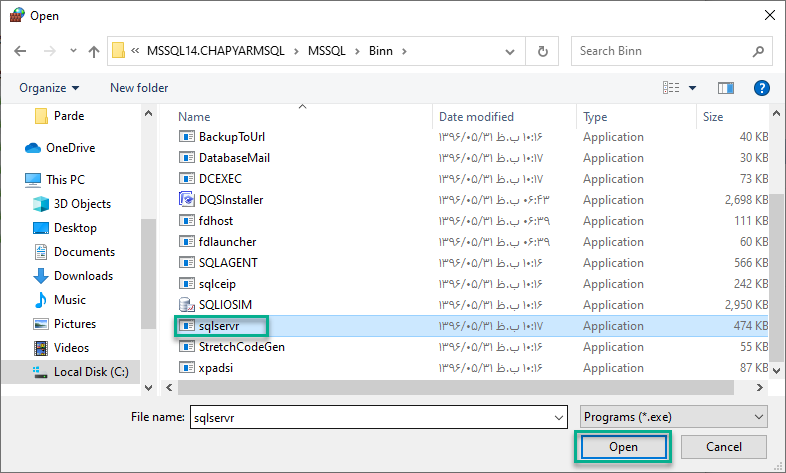Click the 2,950 KB size of SQLIOSIM
Image resolution: width=786 pixels, height=473 pixels.
(746, 305)
